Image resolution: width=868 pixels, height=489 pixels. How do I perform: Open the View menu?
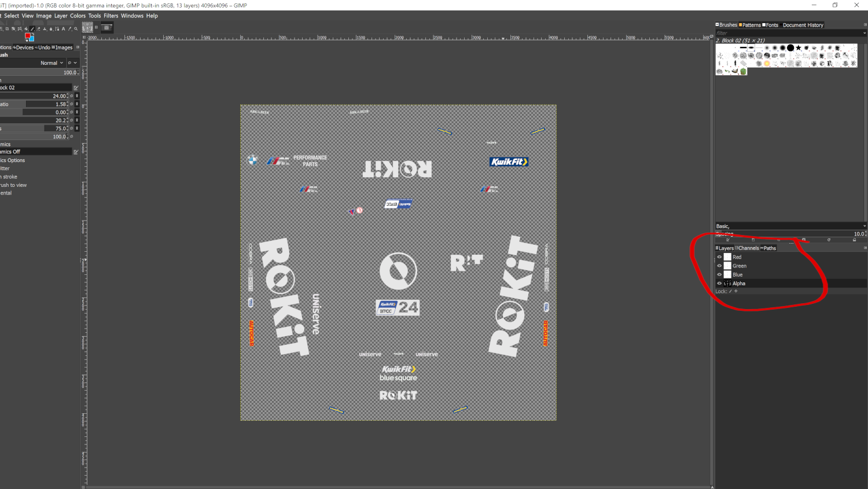point(28,16)
